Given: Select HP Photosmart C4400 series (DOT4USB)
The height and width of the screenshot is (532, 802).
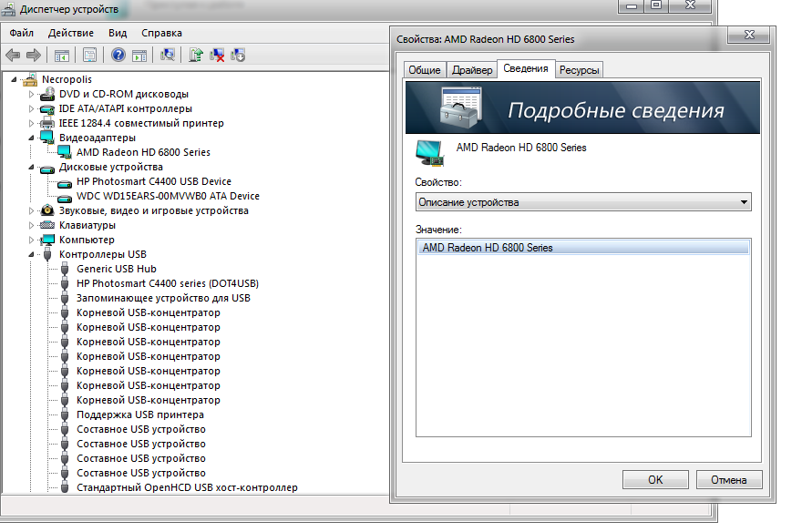Looking at the screenshot, I should click(x=168, y=283).
